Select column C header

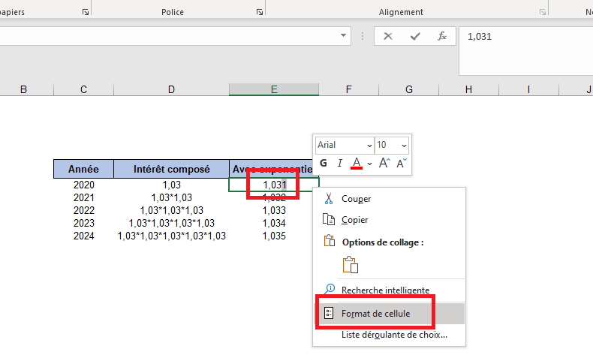(x=83, y=89)
